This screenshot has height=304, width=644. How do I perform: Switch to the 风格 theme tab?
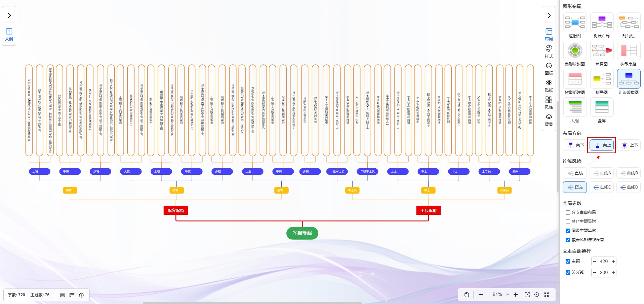click(549, 103)
